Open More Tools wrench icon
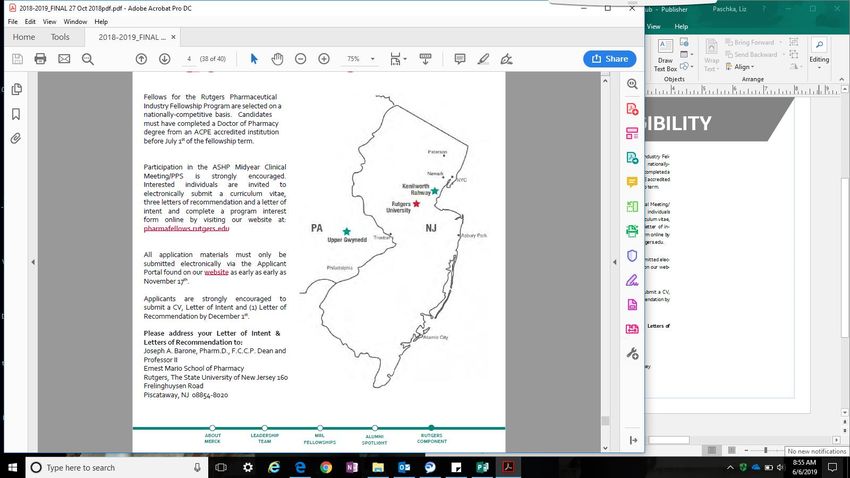This screenshot has height=478, width=850. [632, 354]
